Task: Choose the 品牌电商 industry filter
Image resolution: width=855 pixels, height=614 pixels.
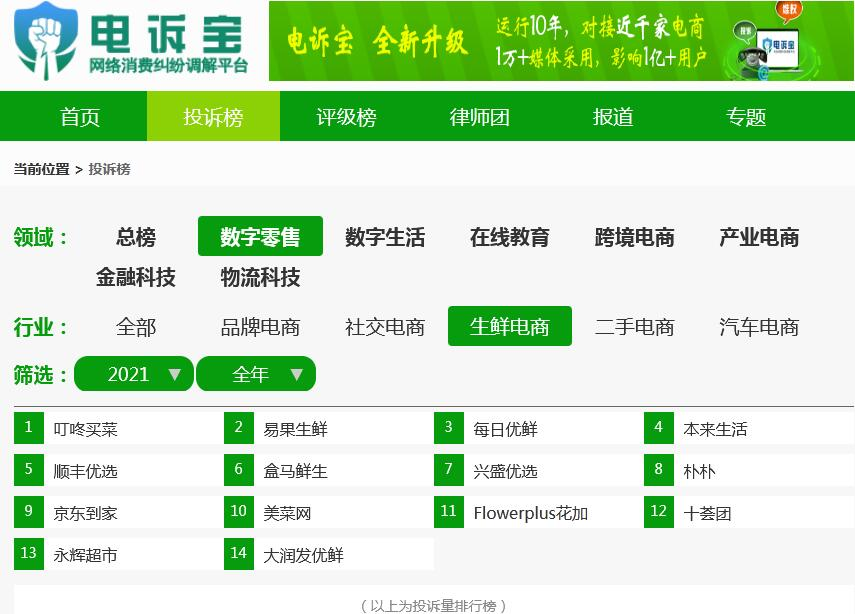Action: coord(260,327)
